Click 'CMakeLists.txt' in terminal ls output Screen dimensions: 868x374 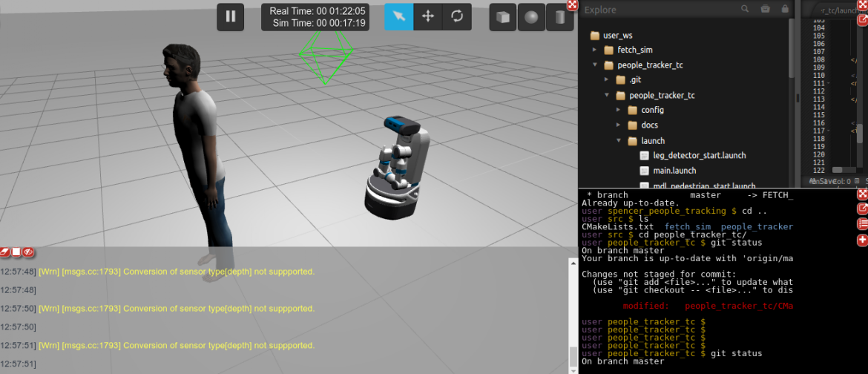pyautogui.click(x=617, y=226)
